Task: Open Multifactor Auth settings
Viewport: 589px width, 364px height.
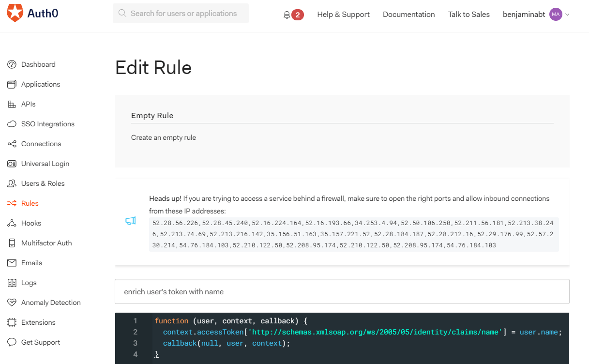Action: pyautogui.click(x=47, y=243)
